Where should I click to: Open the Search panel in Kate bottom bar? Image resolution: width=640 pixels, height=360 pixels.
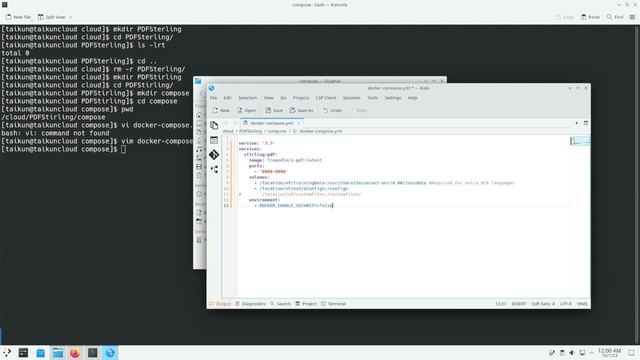coord(280,304)
